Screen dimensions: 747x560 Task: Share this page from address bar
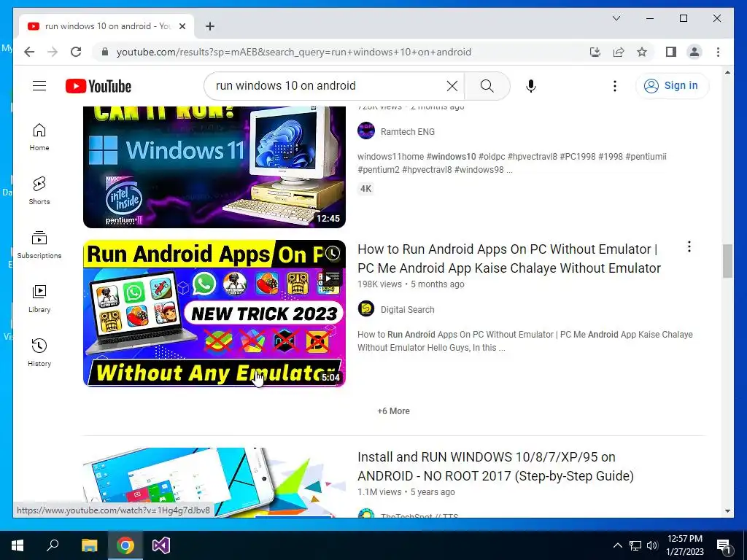tap(619, 52)
